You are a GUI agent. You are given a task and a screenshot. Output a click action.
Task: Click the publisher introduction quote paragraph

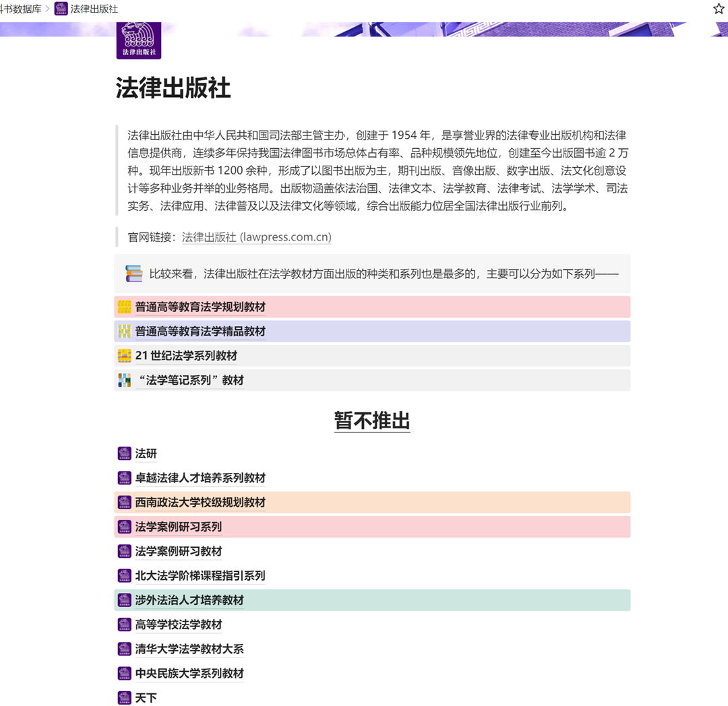377,170
